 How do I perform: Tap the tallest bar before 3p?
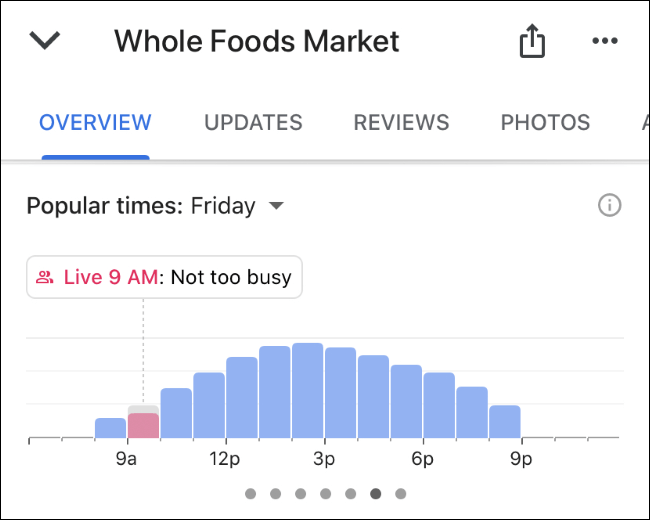point(308,390)
